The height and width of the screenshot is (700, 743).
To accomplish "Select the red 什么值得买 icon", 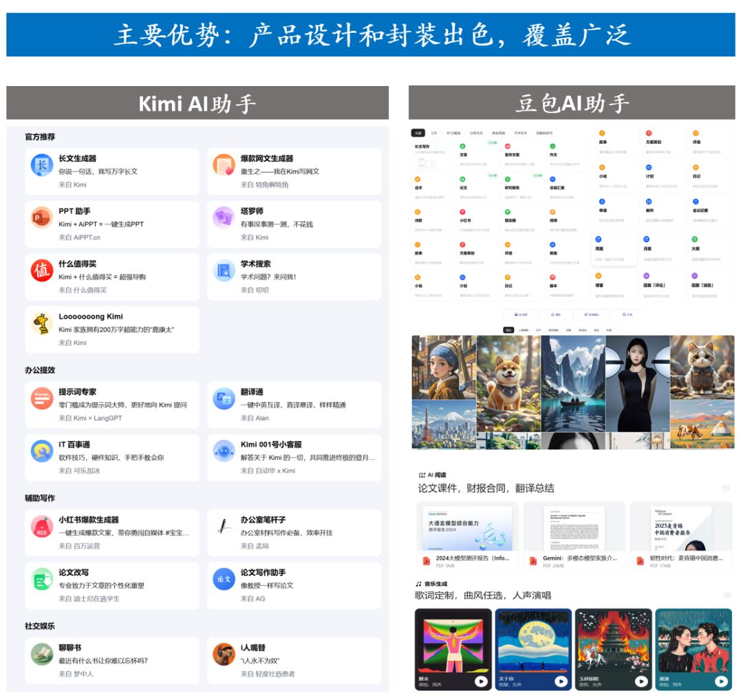I will pos(42,271).
